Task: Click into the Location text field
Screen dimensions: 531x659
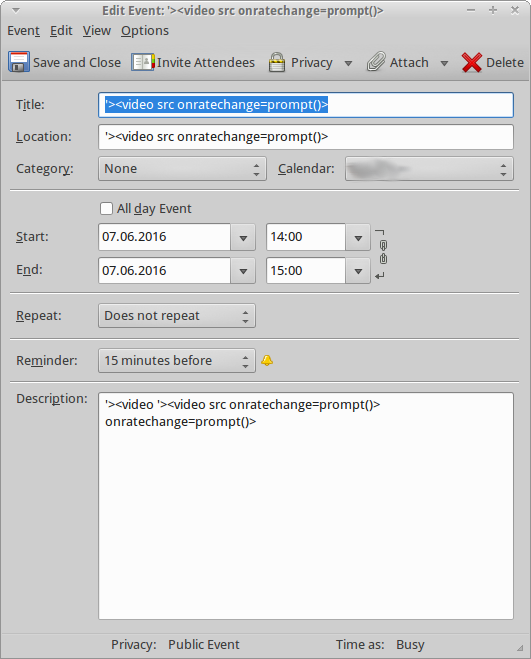Action: tap(306, 137)
